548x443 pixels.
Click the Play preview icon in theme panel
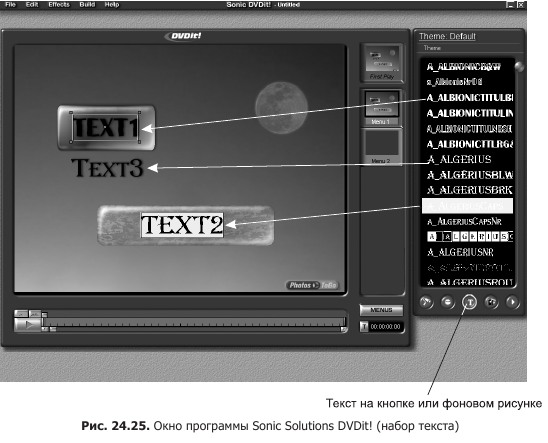[x=512, y=302]
